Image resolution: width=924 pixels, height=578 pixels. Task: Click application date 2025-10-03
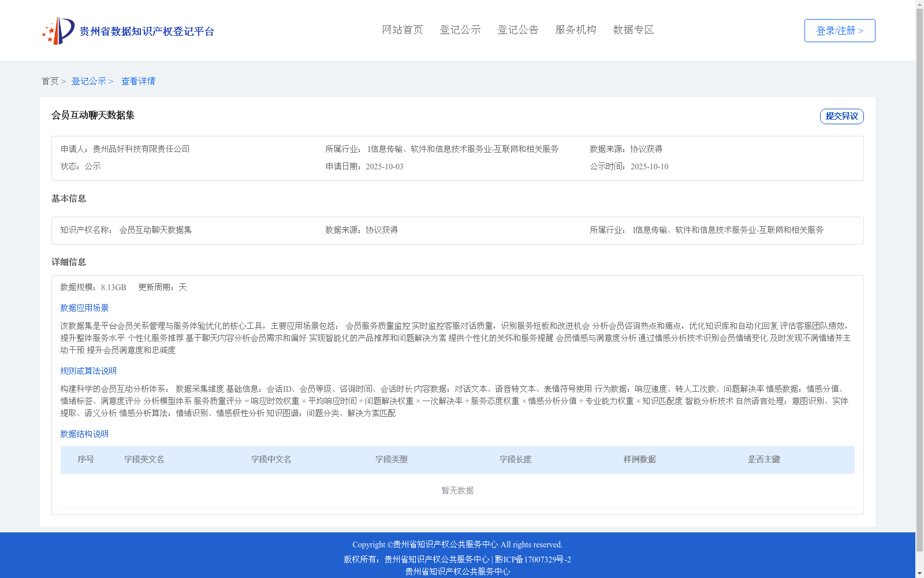pyautogui.click(x=385, y=166)
